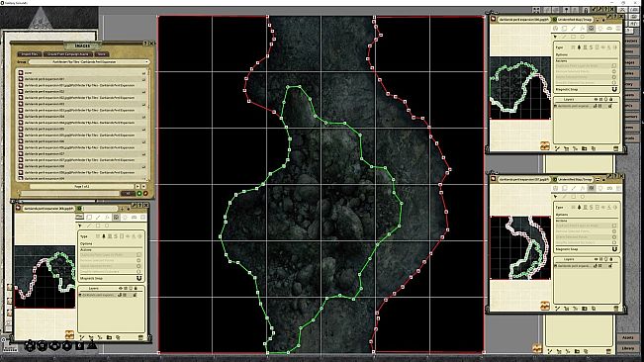
Task: Click Create From Campaign Assets button
Action: (x=68, y=54)
